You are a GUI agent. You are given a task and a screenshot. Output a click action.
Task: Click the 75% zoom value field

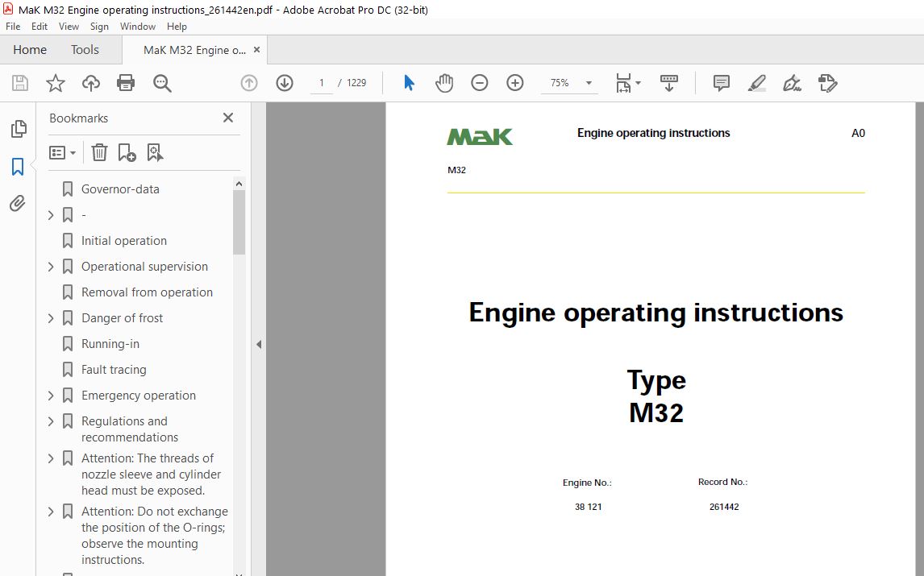560,83
